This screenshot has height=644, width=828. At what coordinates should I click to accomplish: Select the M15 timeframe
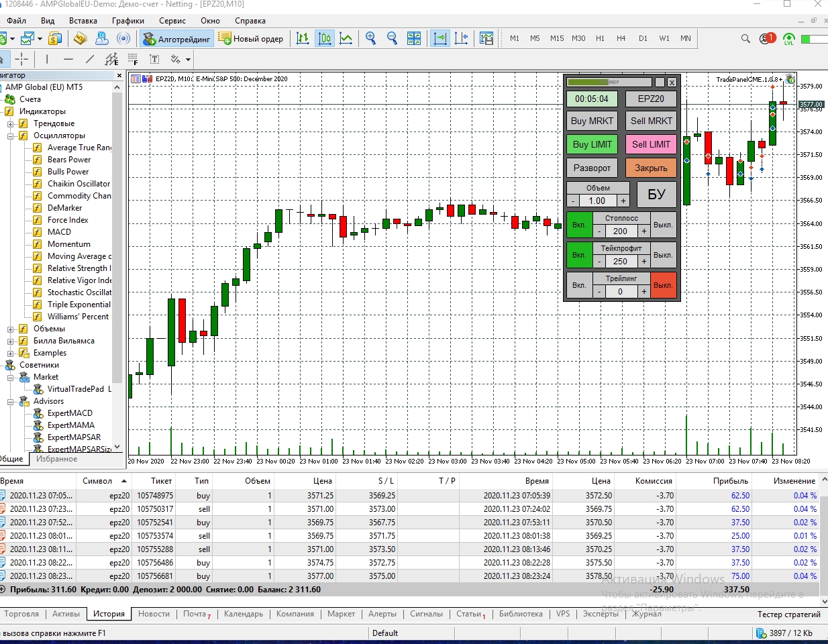coord(557,38)
